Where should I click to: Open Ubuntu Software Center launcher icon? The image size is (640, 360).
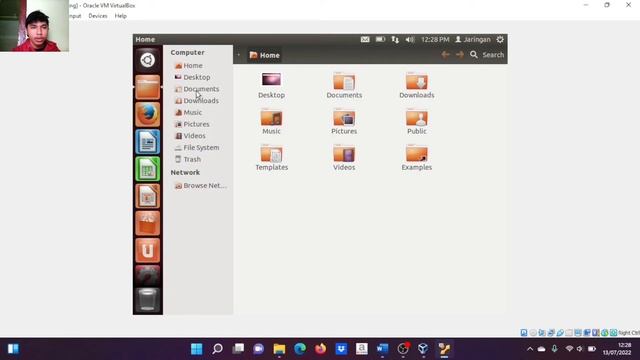point(147,223)
